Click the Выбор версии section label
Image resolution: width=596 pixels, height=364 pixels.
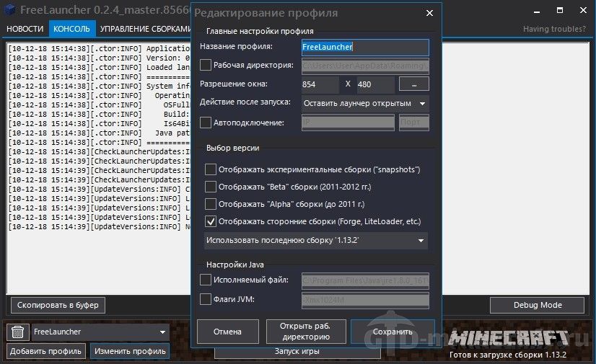pos(232,148)
